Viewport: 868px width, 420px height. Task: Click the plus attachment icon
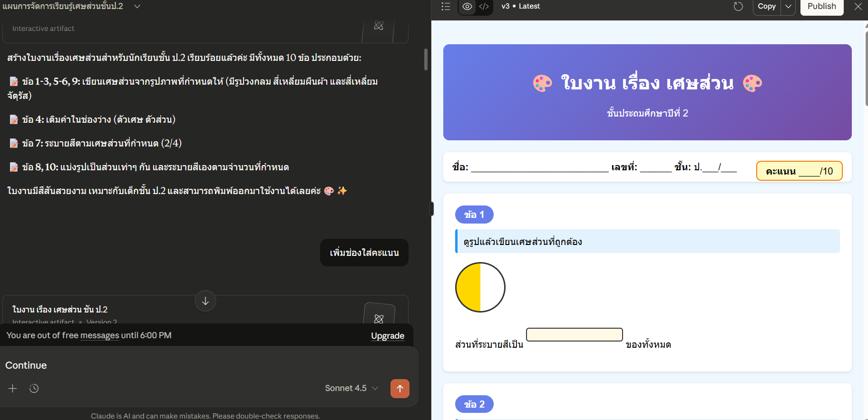pyautogui.click(x=13, y=389)
